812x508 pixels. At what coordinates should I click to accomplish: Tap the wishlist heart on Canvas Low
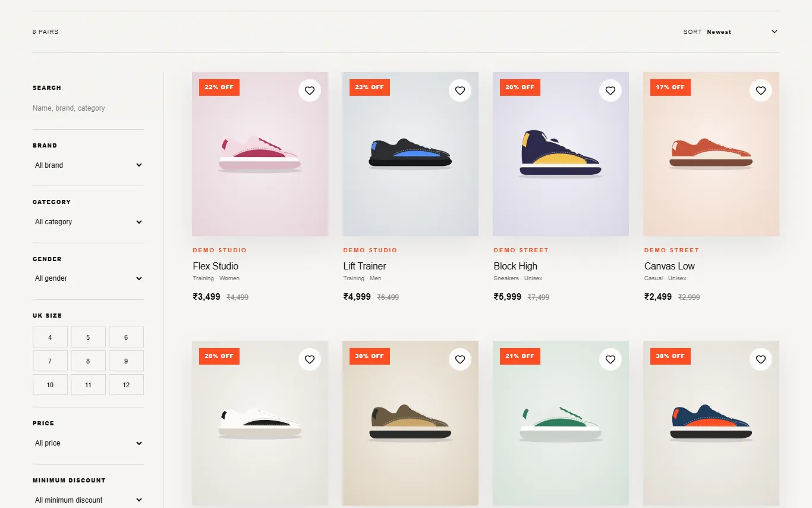(x=761, y=91)
